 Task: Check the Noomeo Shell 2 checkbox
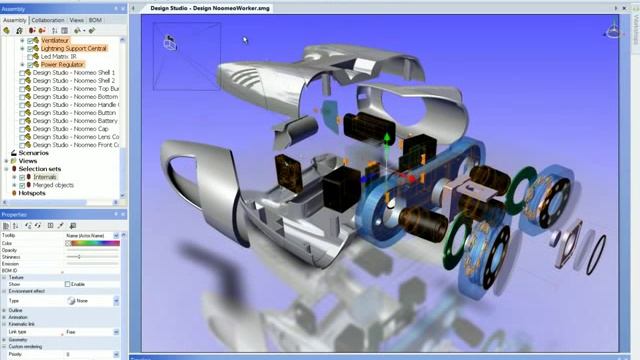coord(22,81)
